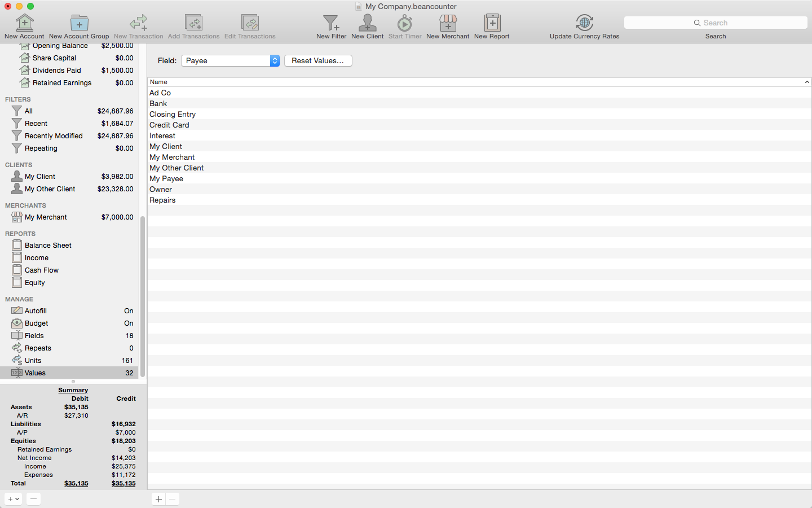Add a New Client from toolbar

[367, 24]
